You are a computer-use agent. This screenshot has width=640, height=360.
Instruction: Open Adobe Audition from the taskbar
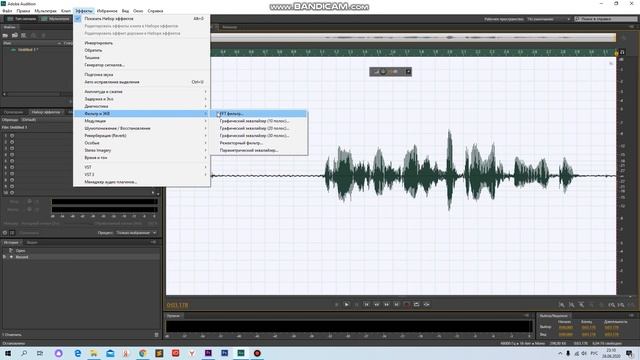coord(241,353)
